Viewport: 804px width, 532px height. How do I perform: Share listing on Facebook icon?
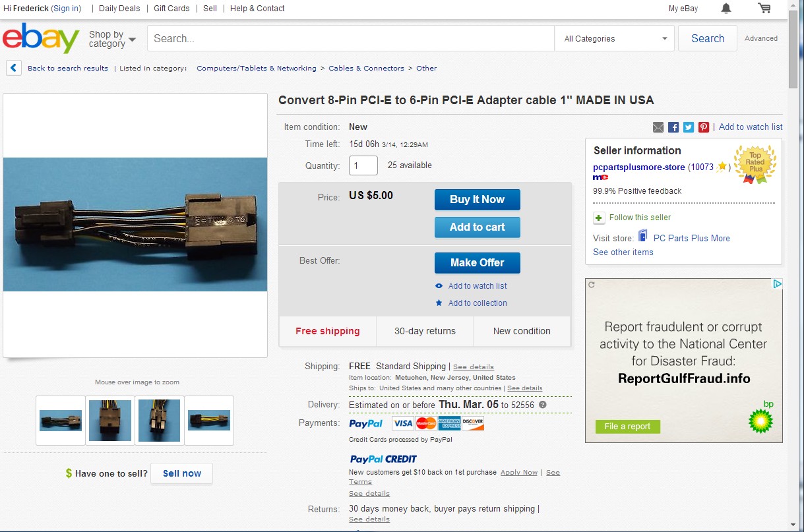pos(673,127)
